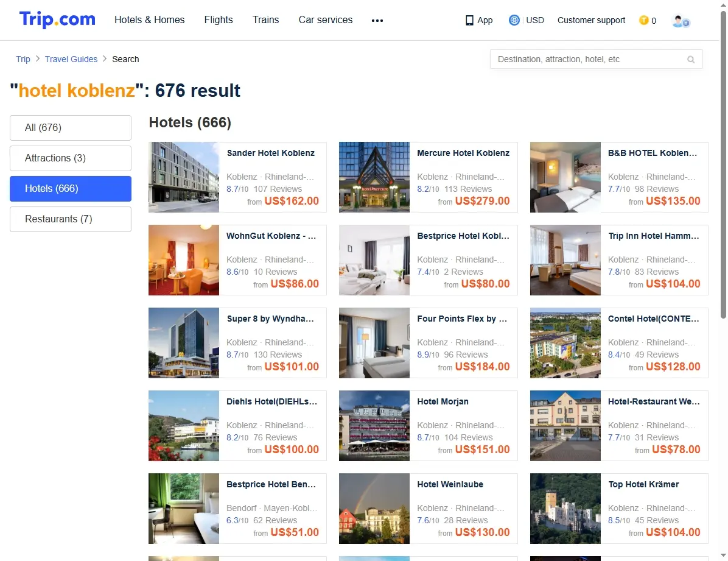
Task: Open Mercure Hotel Koblenz photo
Action: [374, 177]
